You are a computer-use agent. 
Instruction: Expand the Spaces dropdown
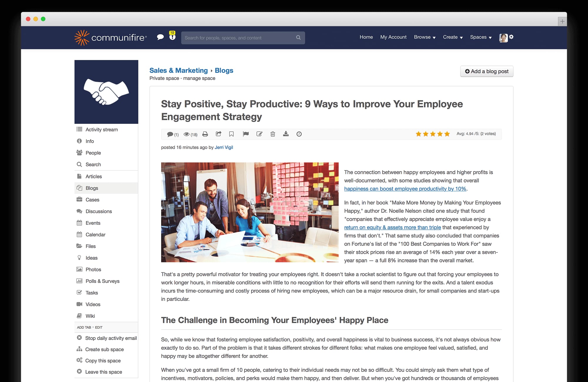click(480, 37)
